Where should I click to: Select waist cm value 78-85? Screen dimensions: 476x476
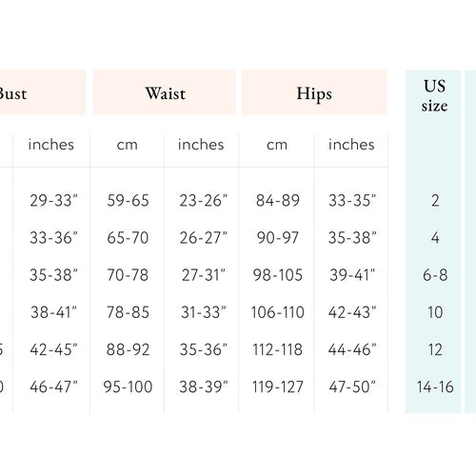tap(128, 312)
